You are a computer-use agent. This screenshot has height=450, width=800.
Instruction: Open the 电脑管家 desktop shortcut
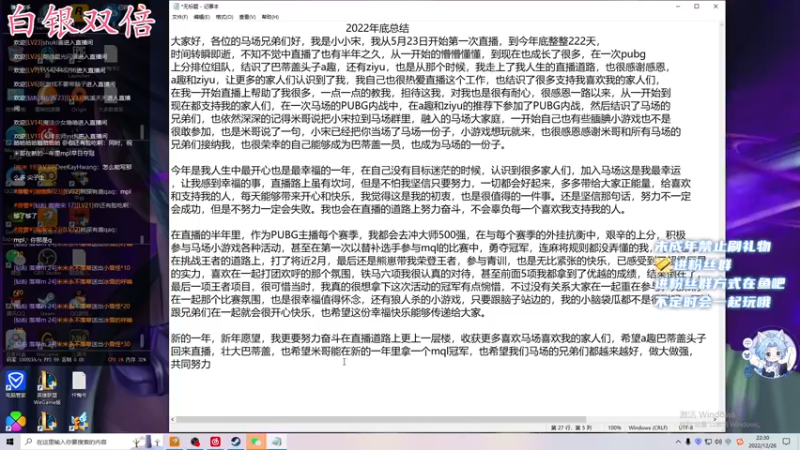pyautogui.click(x=15, y=385)
